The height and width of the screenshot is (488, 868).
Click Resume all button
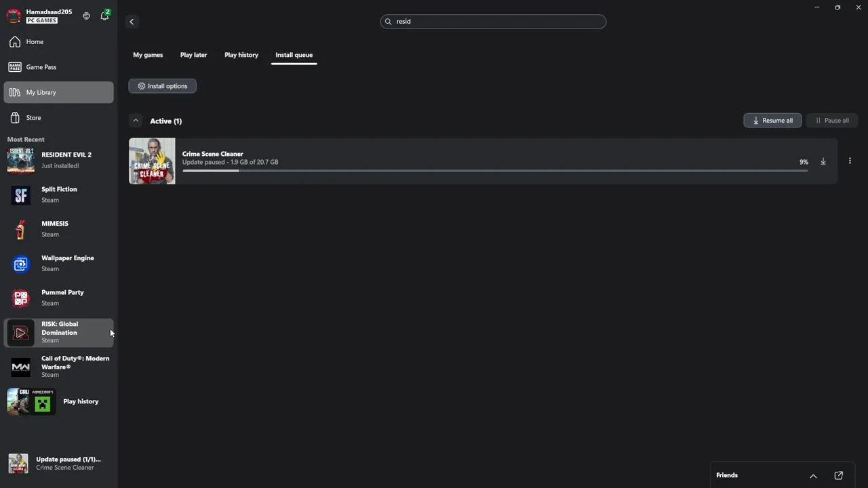coord(772,121)
